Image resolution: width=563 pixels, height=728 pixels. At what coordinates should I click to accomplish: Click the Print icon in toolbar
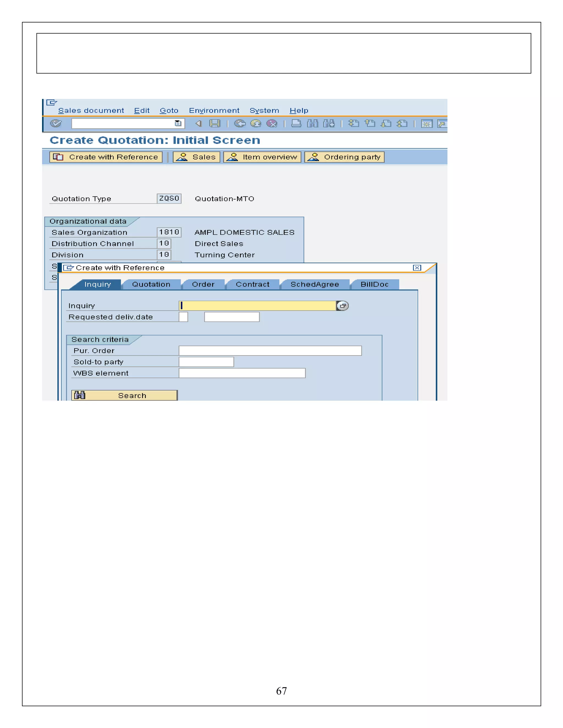296,124
